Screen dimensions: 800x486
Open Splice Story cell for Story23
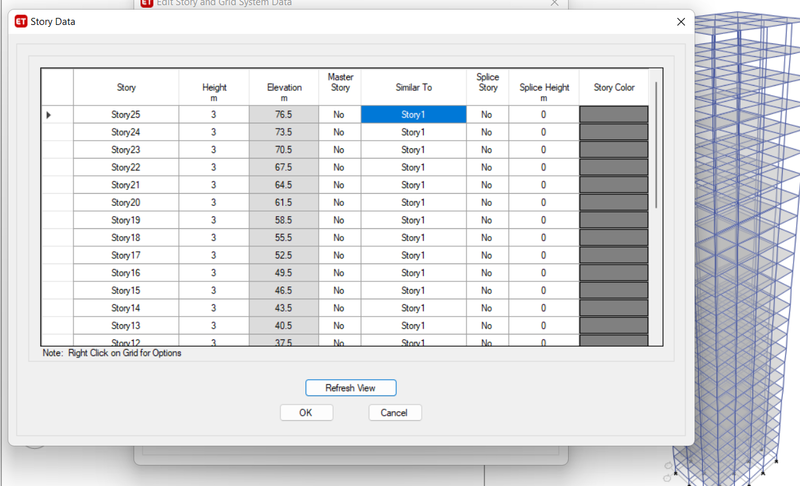point(487,150)
